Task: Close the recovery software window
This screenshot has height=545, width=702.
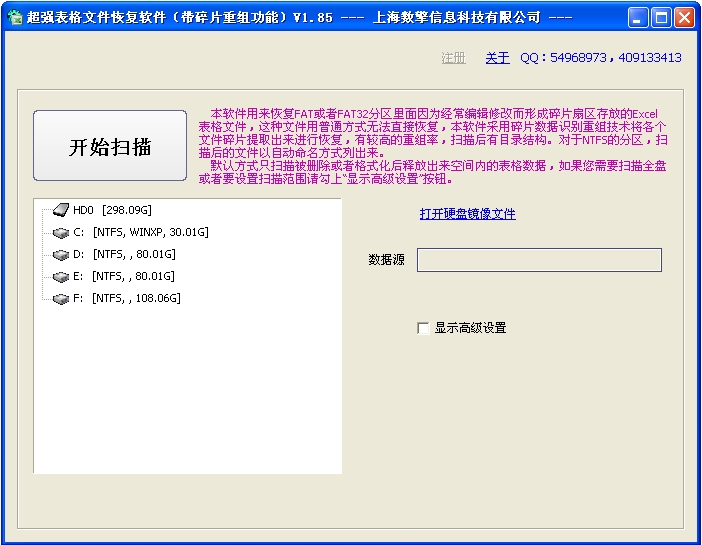Action: (x=684, y=18)
